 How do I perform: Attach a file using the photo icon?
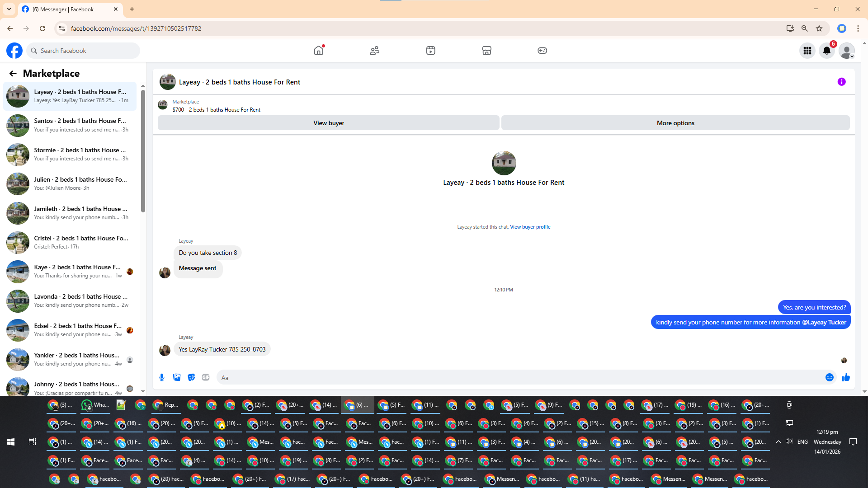point(177,377)
